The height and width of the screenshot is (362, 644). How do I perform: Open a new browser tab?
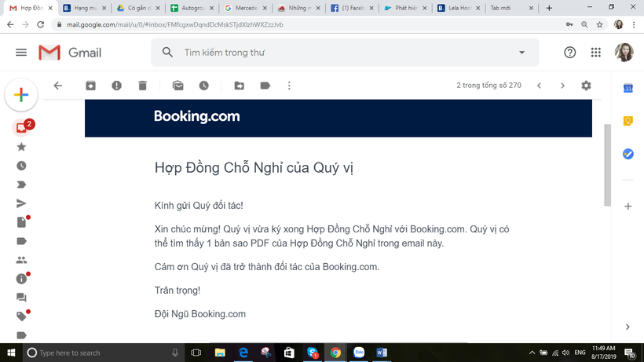click(x=549, y=8)
